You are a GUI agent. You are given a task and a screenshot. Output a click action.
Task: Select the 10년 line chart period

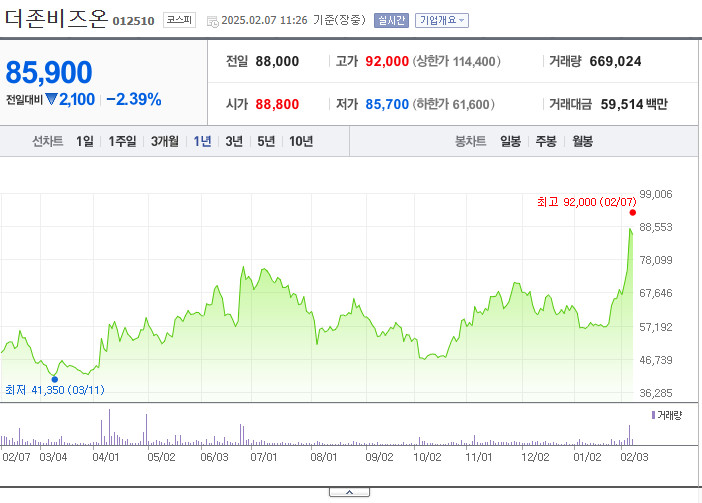point(301,141)
